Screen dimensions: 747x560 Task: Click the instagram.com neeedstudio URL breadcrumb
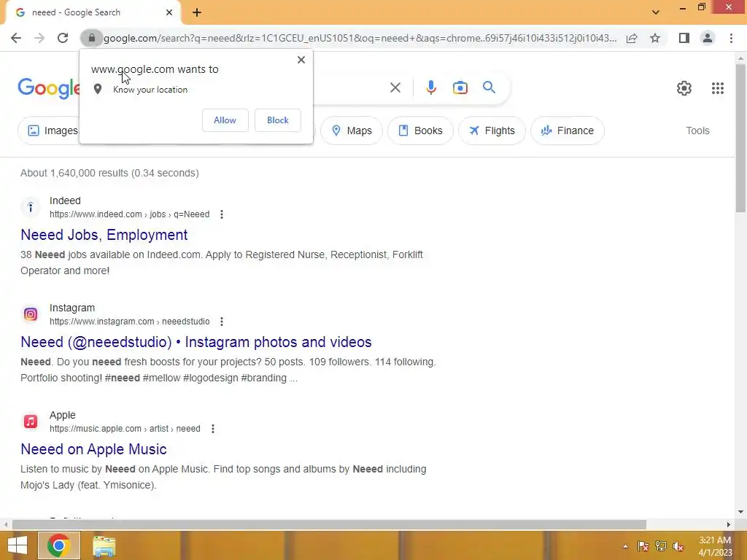(129, 322)
